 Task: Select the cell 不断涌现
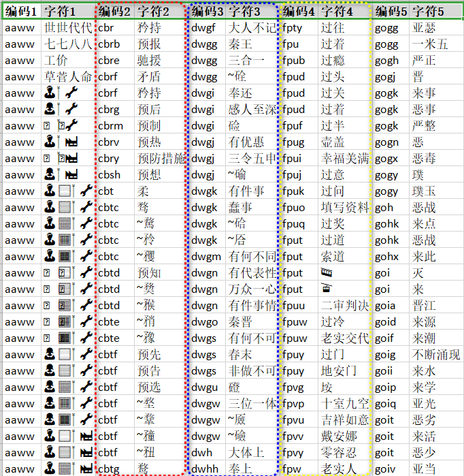point(436,355)
